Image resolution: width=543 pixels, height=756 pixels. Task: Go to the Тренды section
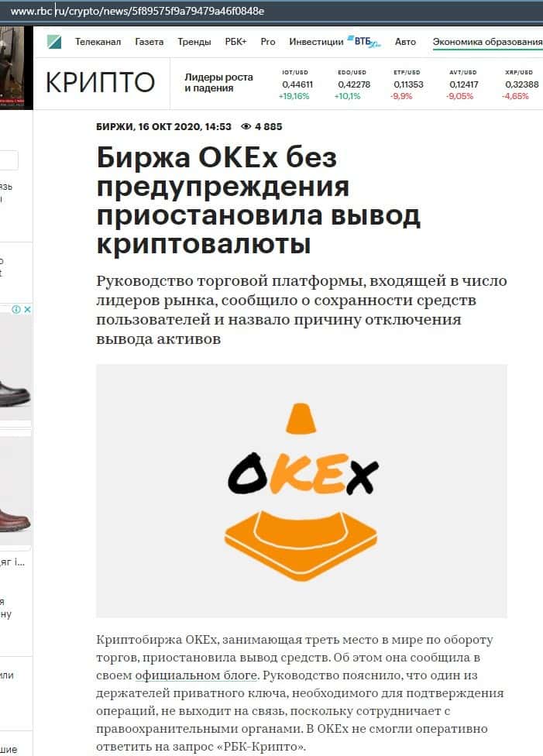coord(194,43)
